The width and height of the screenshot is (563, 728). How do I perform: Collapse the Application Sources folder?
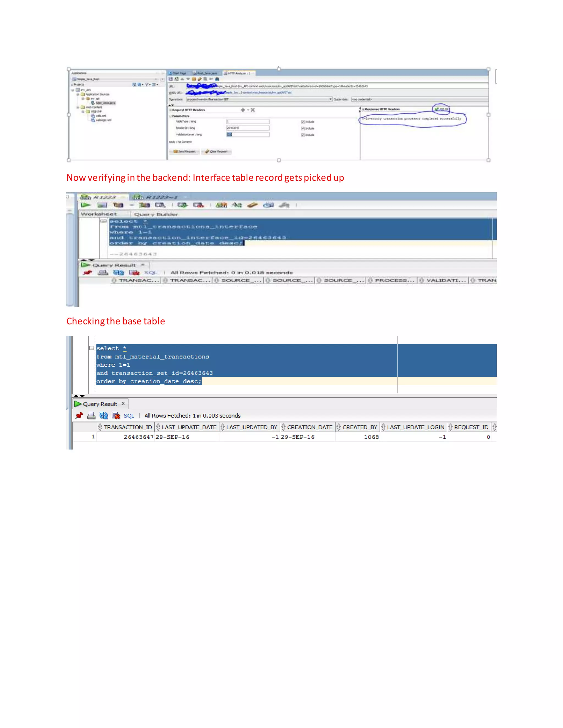point(78,94)
